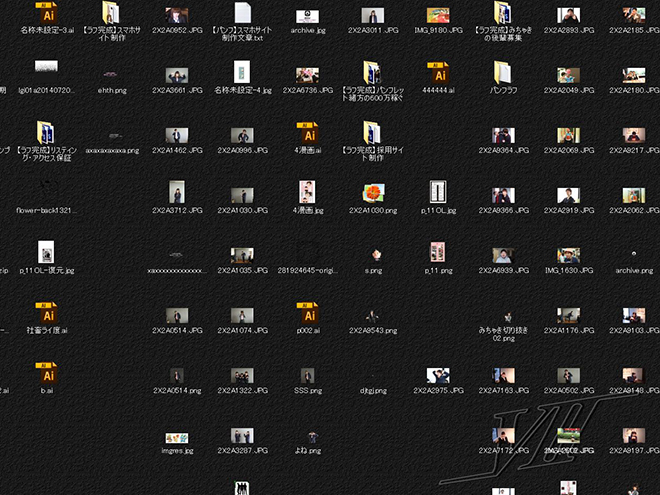Select the 4漫画.ai Illustrator document
This screenshot has height=495, width=660.
[308, 133]
